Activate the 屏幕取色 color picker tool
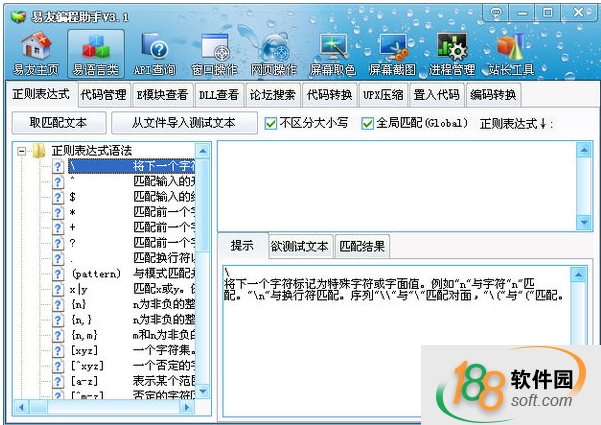This screenshot has width=601, height=425. pyautogui.click(x=333, y=54)
